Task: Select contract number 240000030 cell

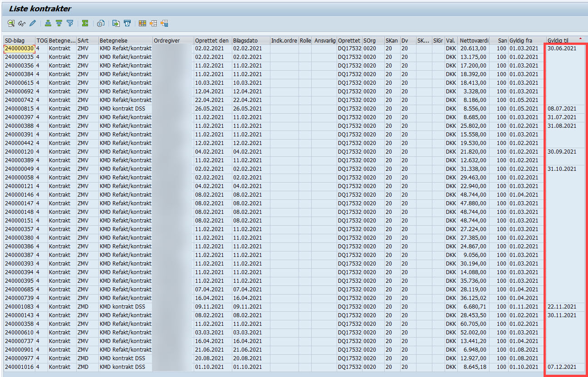Action: (19, 48)
